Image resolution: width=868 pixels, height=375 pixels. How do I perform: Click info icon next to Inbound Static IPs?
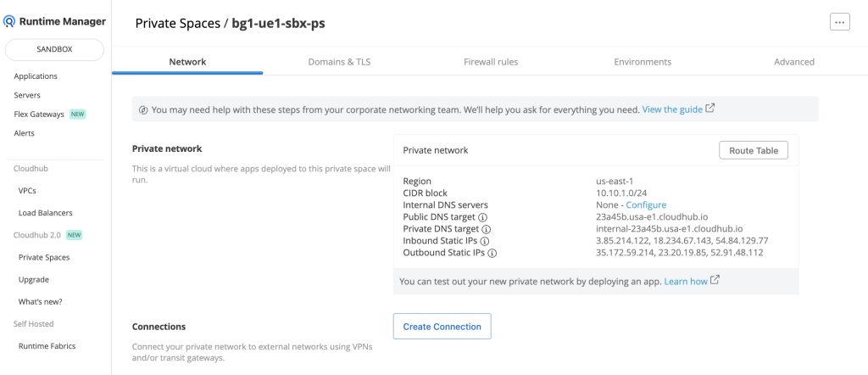484,241
